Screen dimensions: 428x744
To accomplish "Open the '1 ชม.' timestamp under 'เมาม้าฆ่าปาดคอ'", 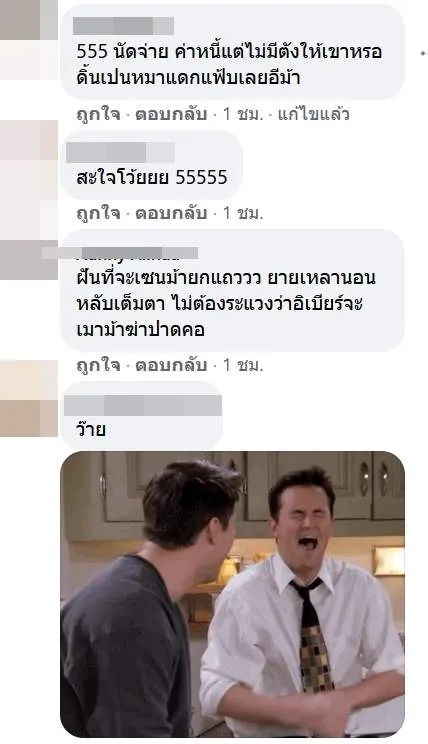I will (x=242, y=365).
